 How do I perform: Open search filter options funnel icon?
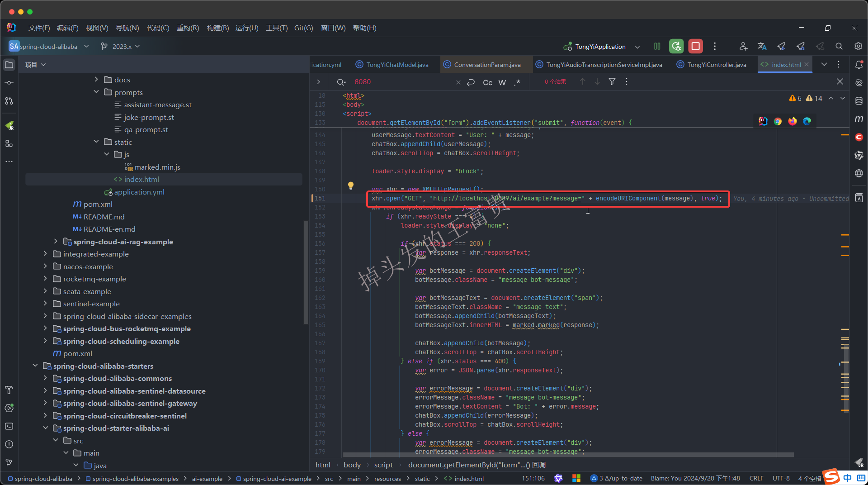point(612,81)
